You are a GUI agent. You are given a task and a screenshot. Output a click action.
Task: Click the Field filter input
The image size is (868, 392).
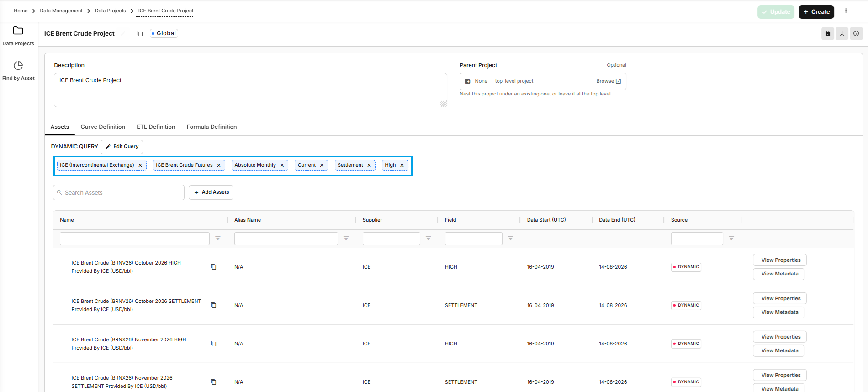[473, 238]
